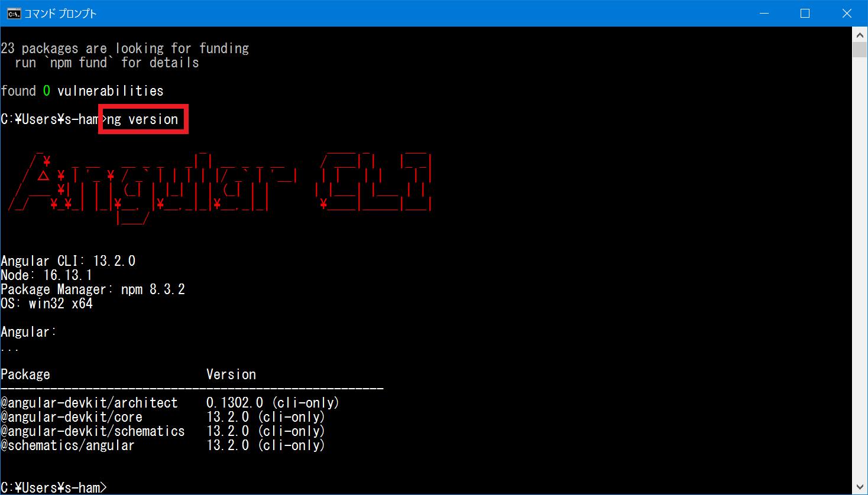
Task: Click the 'Angular CLI: 13.2.0' line
Action: (x=68, y=261)
